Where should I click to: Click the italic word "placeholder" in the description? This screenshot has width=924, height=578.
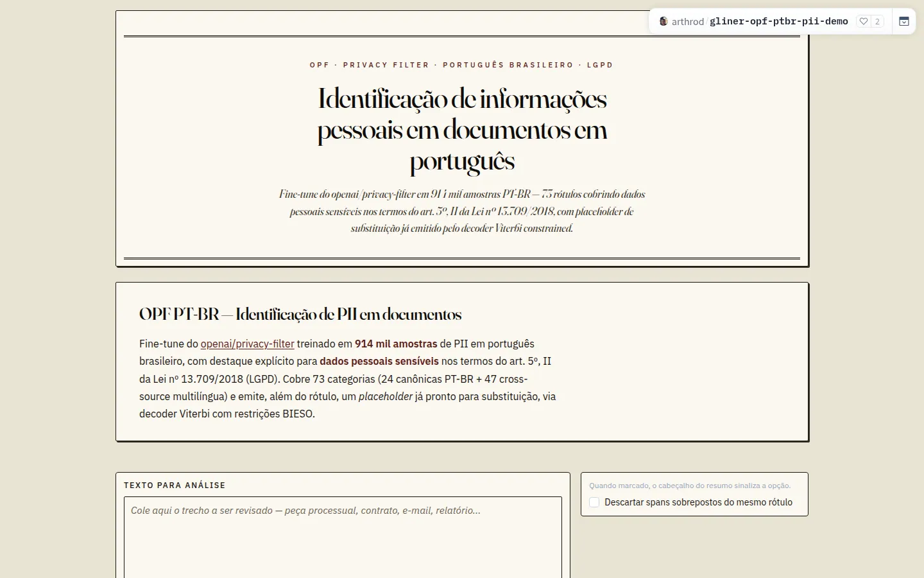tap(385, 396)
